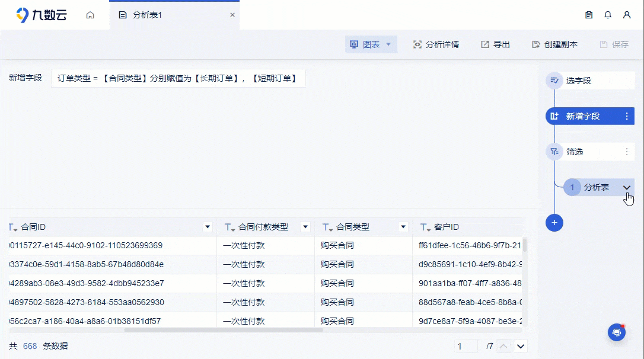The height and width of the screenshot is (359, 644).
Task: Collapse the 分析表 step with its chevron
Action: click(626, 187)
